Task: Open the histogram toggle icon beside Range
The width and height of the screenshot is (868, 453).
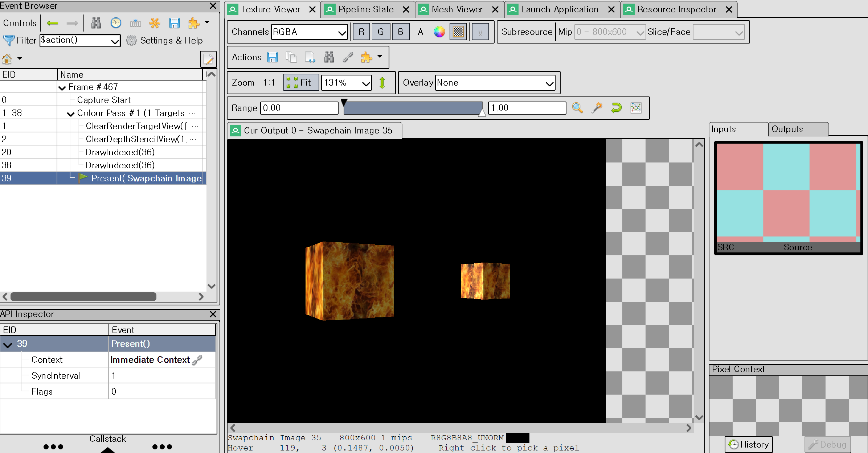Action: pos(636,108)
